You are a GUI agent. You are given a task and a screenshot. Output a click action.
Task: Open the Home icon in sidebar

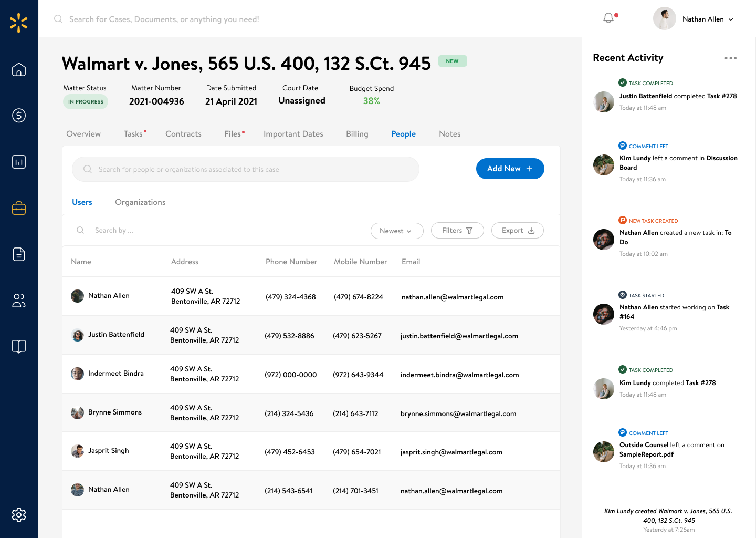(x=19, y=69)
